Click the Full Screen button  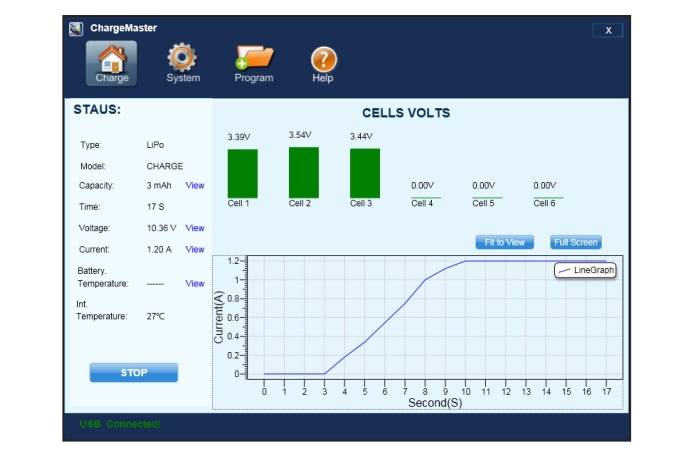coord(576,242)
